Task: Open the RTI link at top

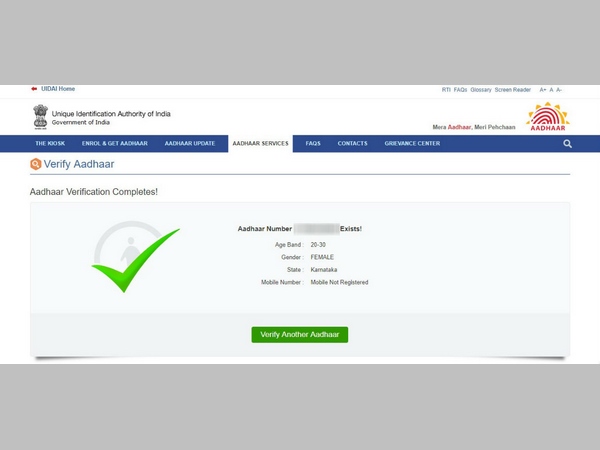Action: [446, 90]
